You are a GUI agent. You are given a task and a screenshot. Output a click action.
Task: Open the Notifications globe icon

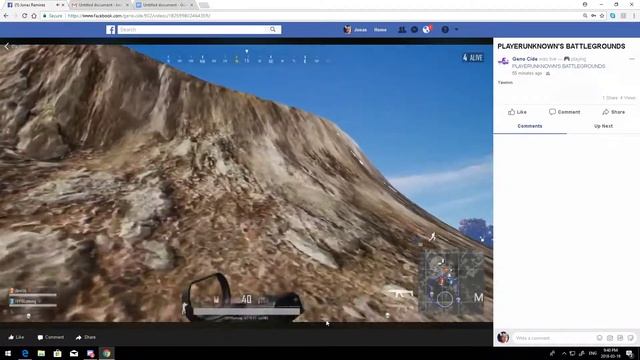pos(426,30)
